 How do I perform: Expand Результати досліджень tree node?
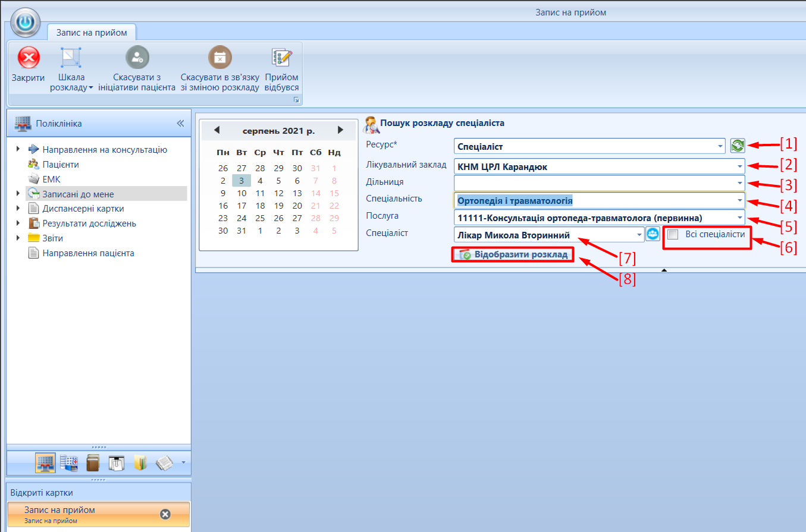18,223
